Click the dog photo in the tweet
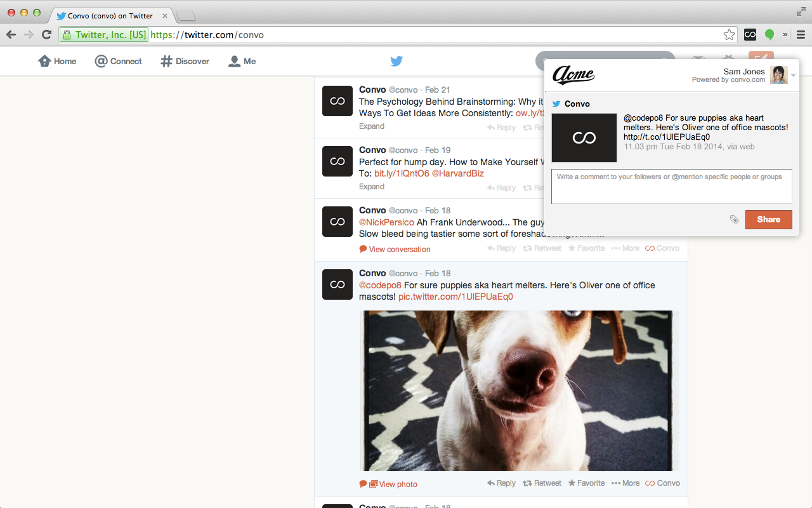 (x=519, y=391)
